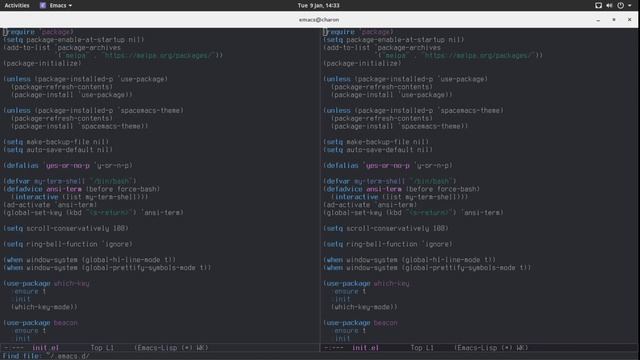This screenshot has height=360, width=640.
Task: Click '(package-install 'use-package))' in right window
Action: [392, 95]
